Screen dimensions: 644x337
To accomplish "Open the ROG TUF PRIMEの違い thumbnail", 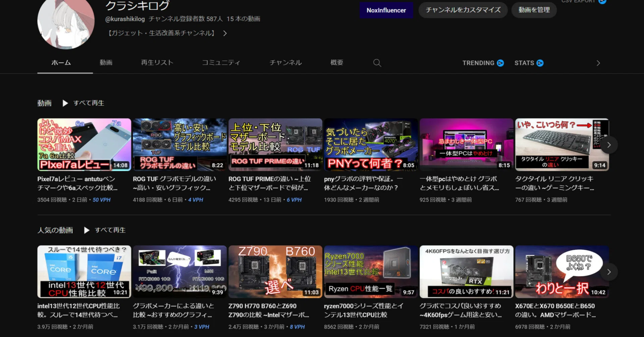I will [275, 145].
